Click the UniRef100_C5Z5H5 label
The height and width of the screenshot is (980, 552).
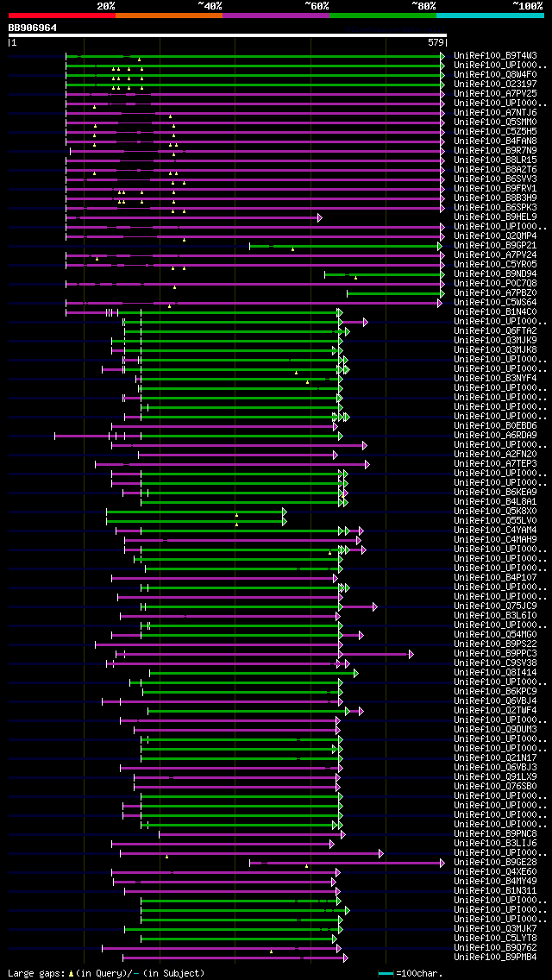pos(496,132)
